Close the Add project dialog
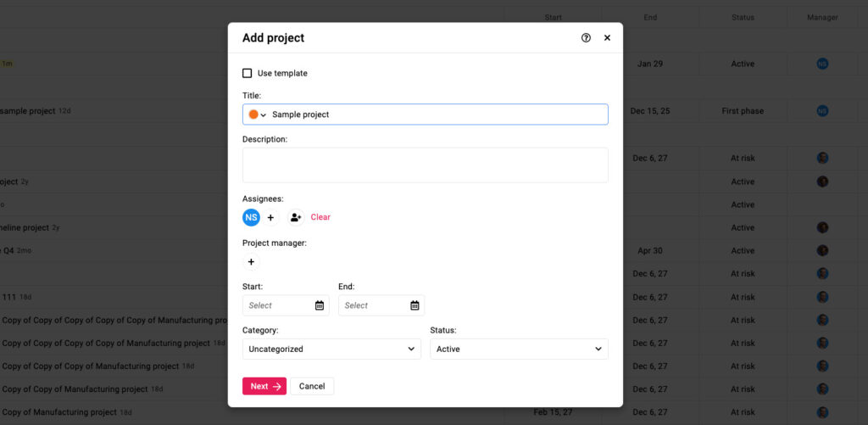868x425 pixels. pyautogui.click(x=607, y=37)
